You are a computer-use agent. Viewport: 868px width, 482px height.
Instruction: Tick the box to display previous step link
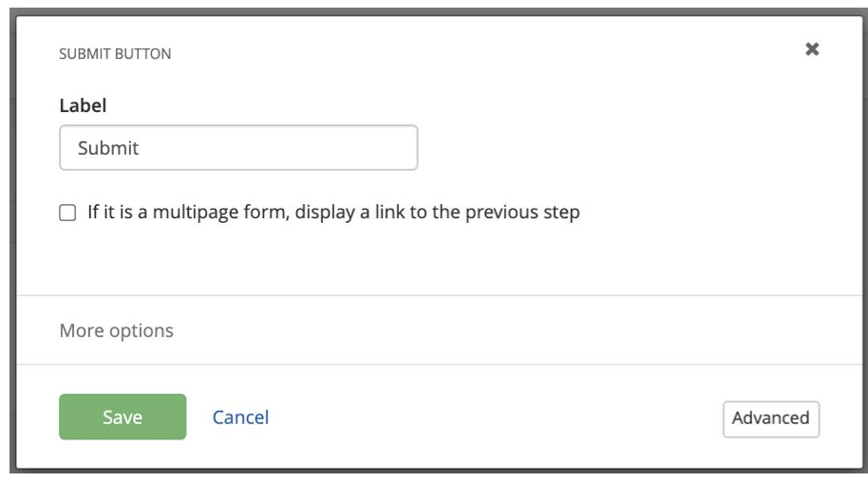coord(67,213)
